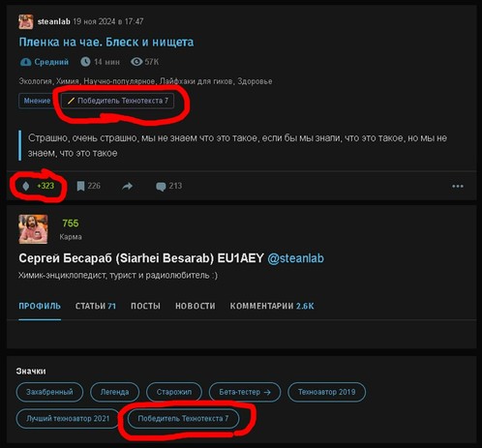Open steanlab small avatar by post

click(26, 22)
